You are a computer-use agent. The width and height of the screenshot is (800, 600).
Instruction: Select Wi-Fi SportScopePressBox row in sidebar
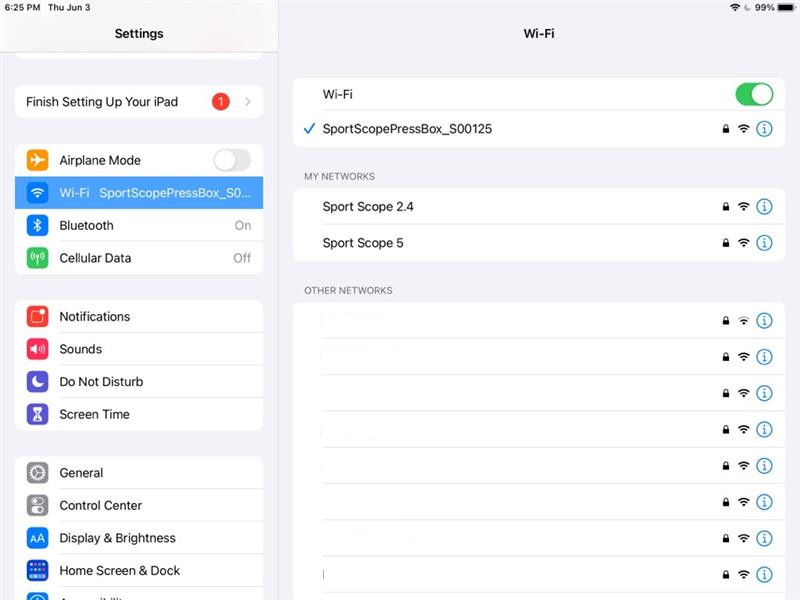point(139,193)
